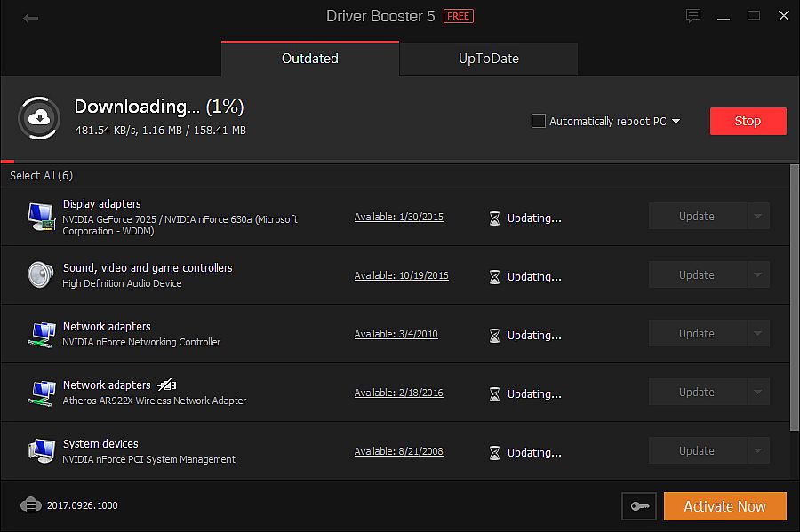
Task: Click the driver list vertical scrollbar
Action: click(795, 297)
